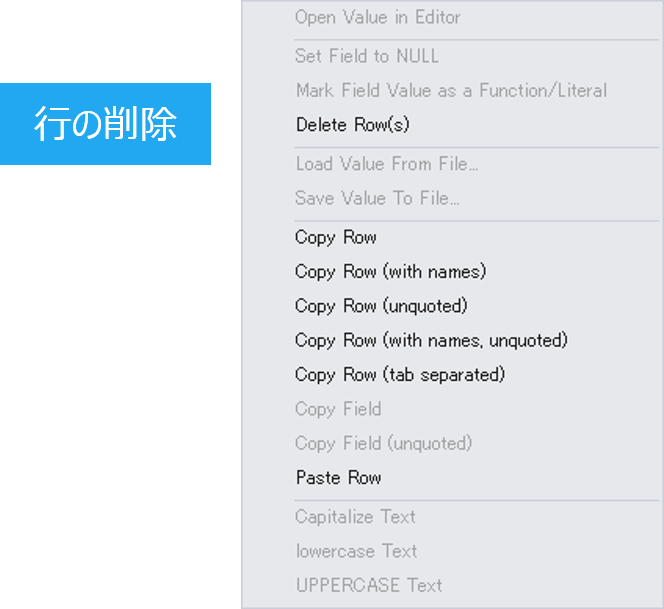Click the empty icon gutter beside Paste Row
Image resolution: width=664 pixels, height=609 pixels.
tap(268, 478)
